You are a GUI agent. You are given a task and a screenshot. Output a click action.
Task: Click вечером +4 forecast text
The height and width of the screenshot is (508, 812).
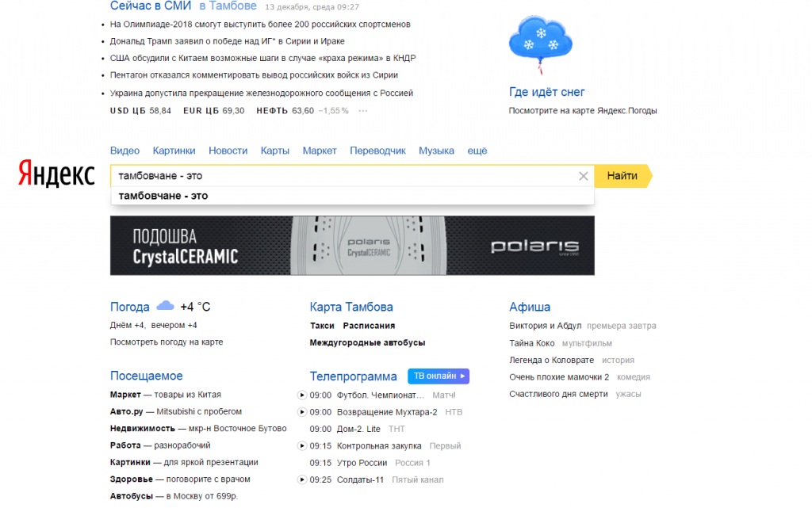coord(174,326)
